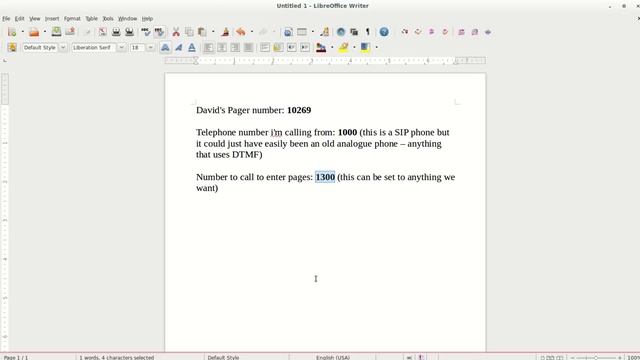This screenshot has height=360, width=640.
Task: Open the Liberation Serif font name dropdown
Action: coord(121,47)
